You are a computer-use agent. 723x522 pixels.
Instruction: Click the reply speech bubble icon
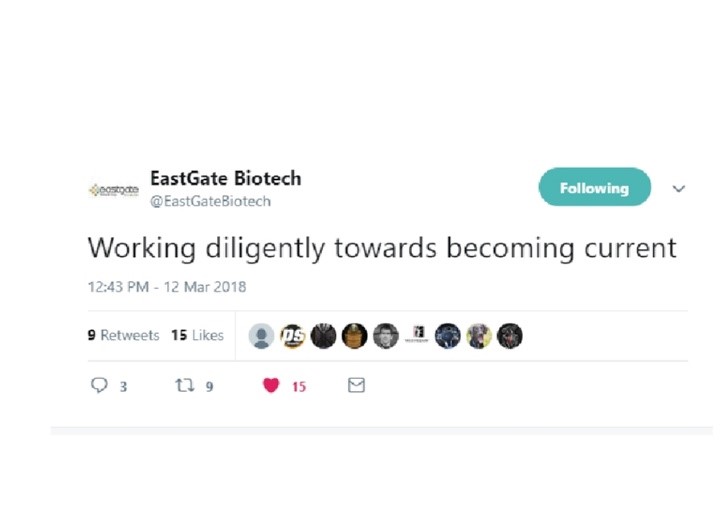(99, 385)
